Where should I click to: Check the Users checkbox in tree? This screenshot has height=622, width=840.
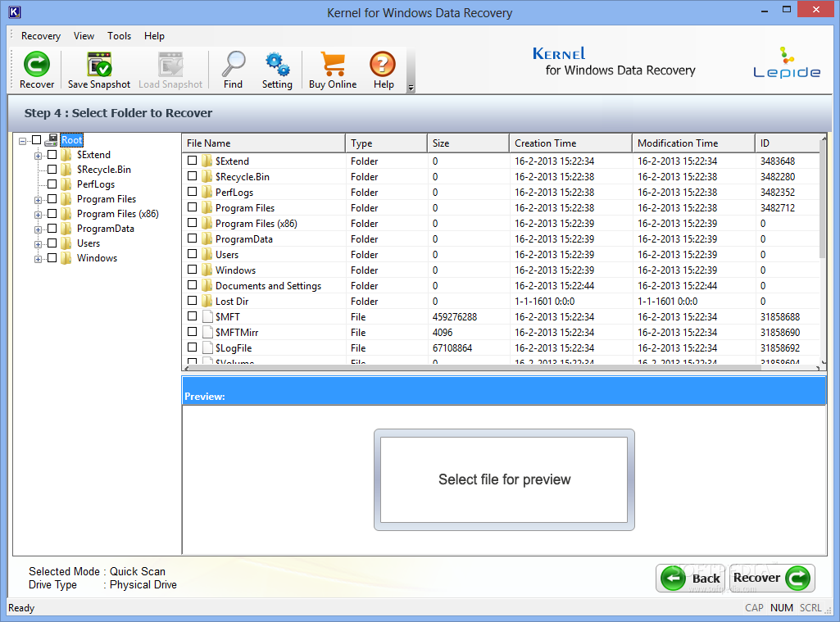tap(52, 243)
